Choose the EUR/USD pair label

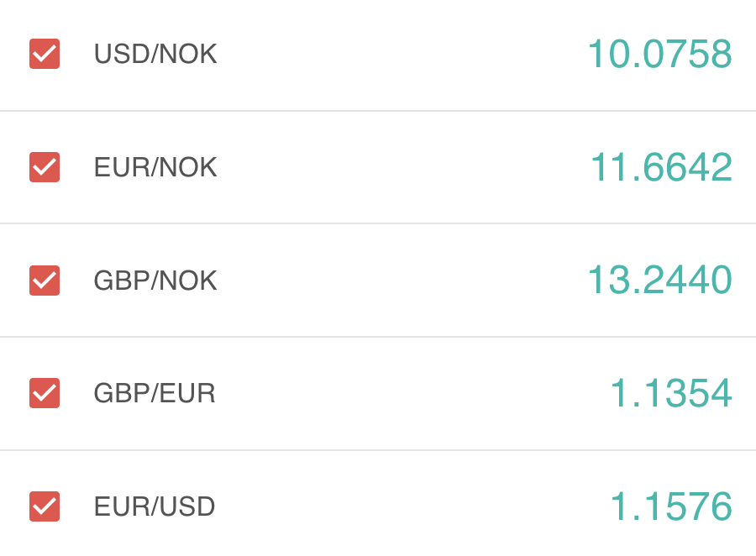[x=155, y=506]
